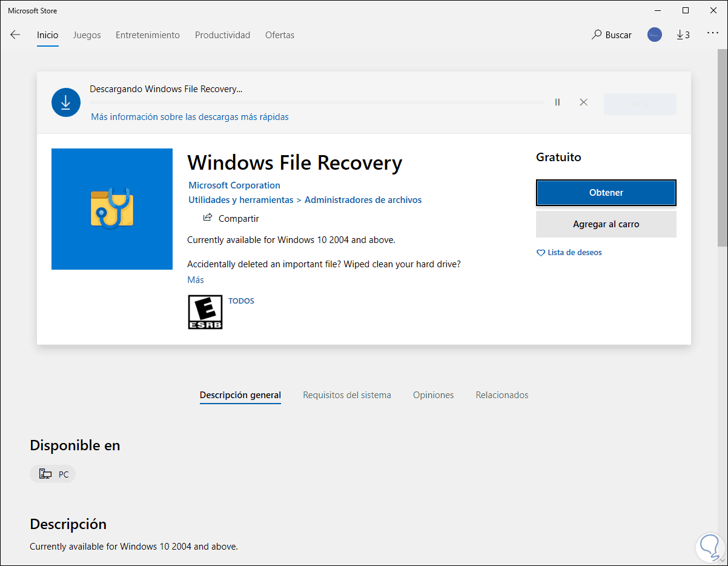Click Descargando Windows File Recovery text

pyautogui.click(x=166, y=89)
